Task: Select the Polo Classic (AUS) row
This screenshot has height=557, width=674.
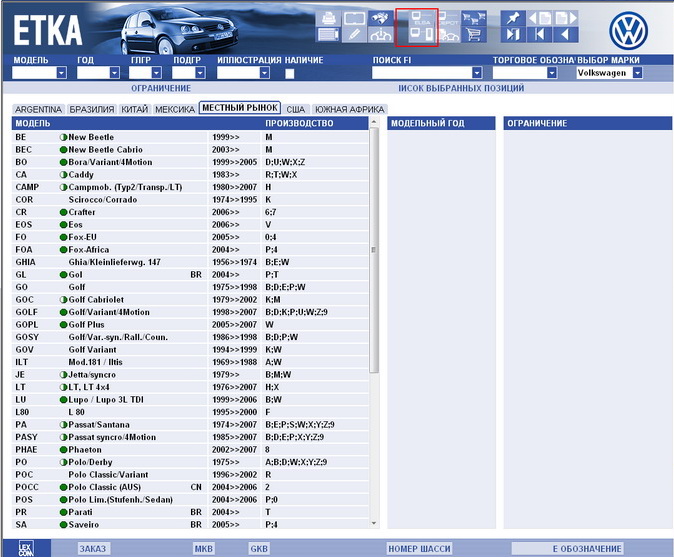Action: [190, 487]
